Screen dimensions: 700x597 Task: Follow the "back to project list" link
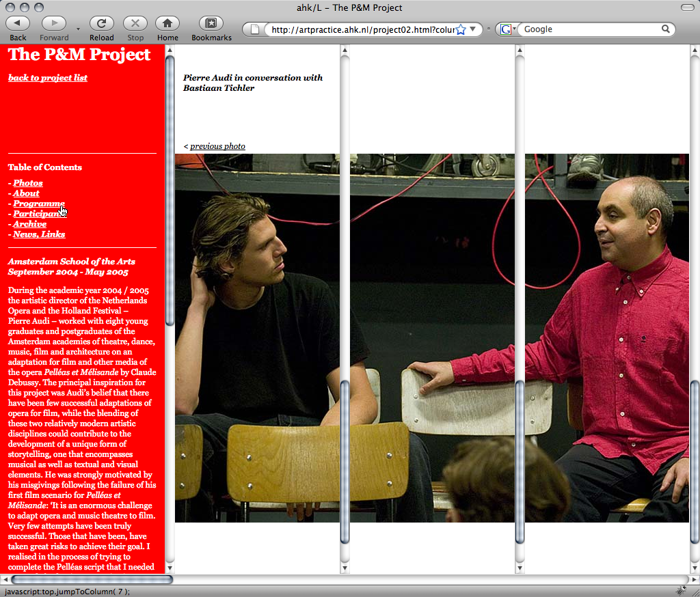pos(48,78)
